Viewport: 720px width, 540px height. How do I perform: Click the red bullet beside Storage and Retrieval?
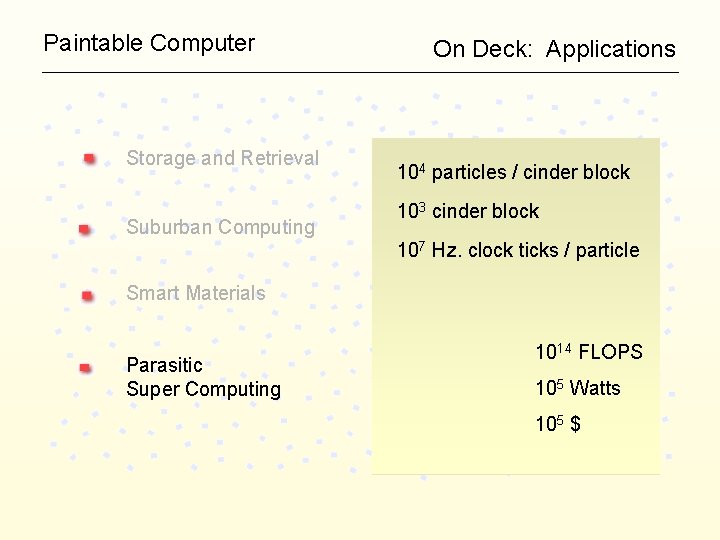tap(90, 158)
